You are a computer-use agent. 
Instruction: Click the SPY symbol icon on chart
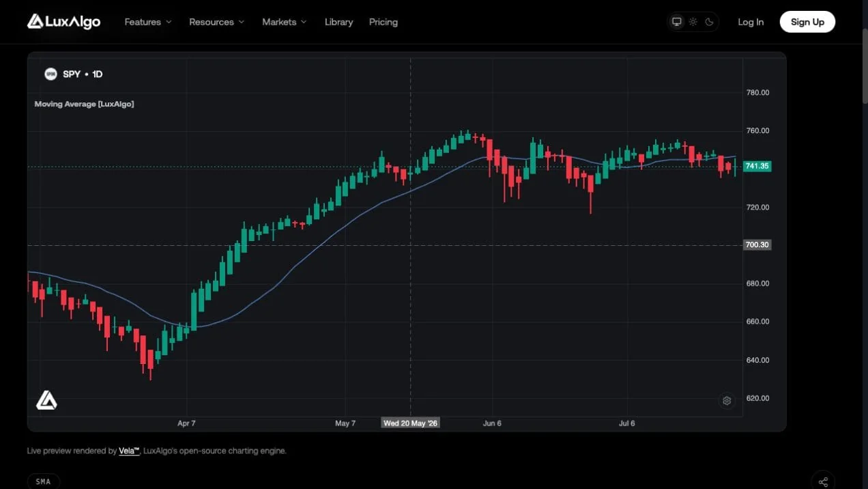(x=50, y=74)
